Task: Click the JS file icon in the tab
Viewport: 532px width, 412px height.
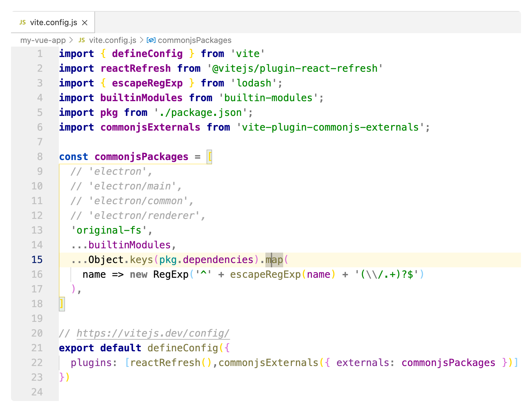Action: coord(22,22)
